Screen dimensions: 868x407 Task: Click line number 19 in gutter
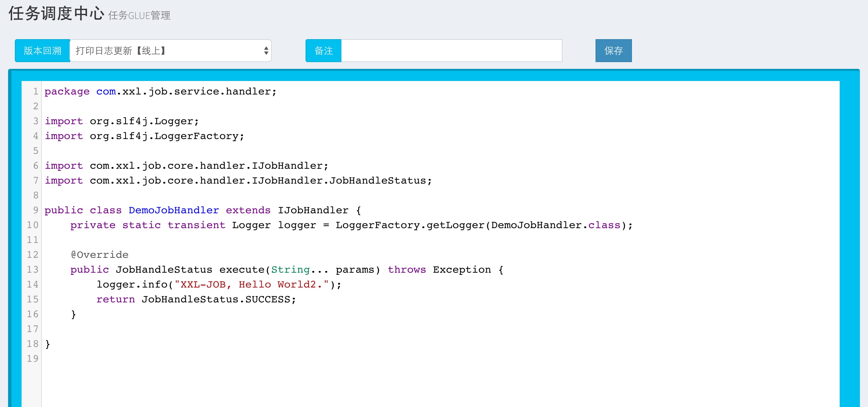[x=33, y=359]
